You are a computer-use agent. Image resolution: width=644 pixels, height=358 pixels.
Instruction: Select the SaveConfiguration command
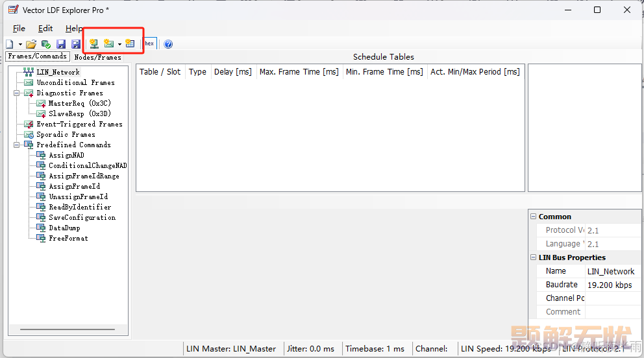[82, 217]
